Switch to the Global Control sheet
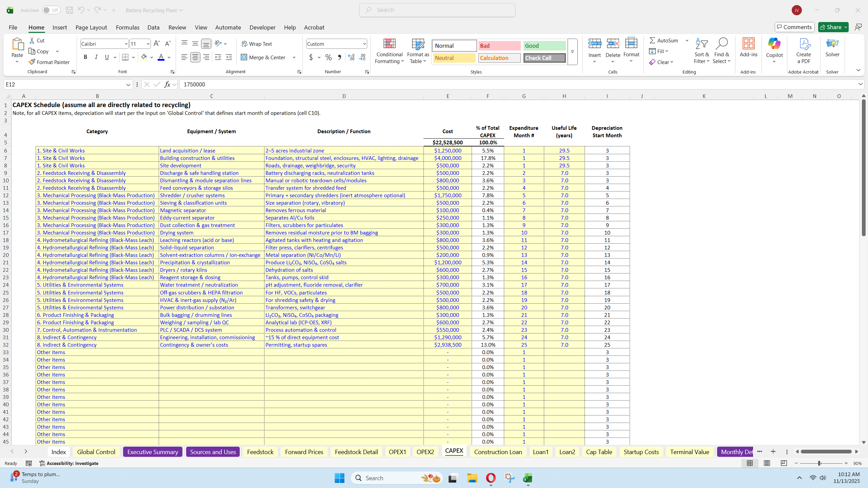This screenshot has height=488, width=868. coord(96,452)
